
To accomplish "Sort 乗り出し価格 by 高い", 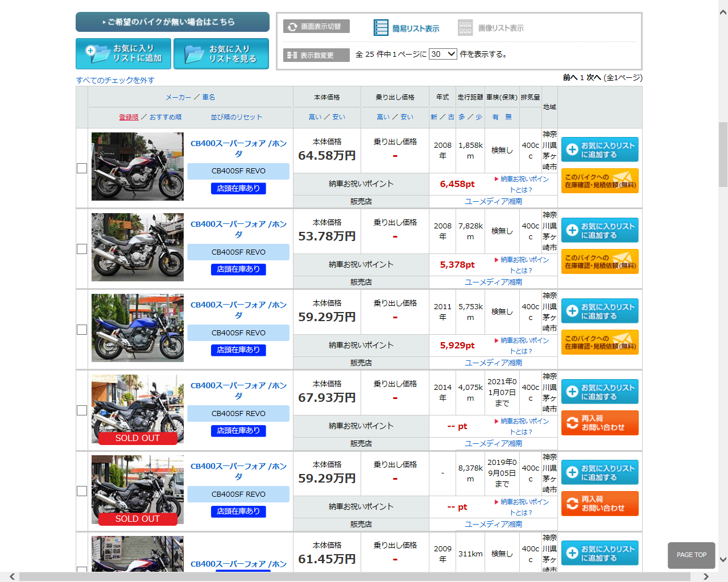I will click(x=383, y=117).
